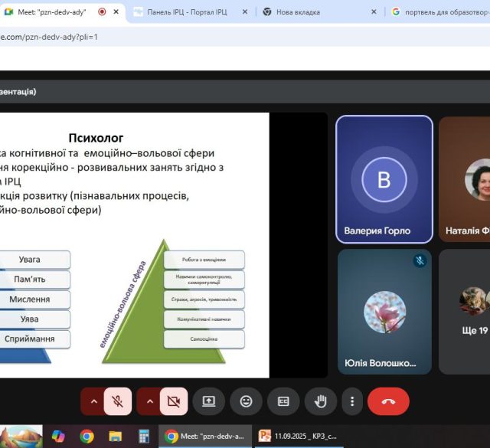490x448 pixels.
Task: Open the emoji reactions panel
Action: click(246, 401)
